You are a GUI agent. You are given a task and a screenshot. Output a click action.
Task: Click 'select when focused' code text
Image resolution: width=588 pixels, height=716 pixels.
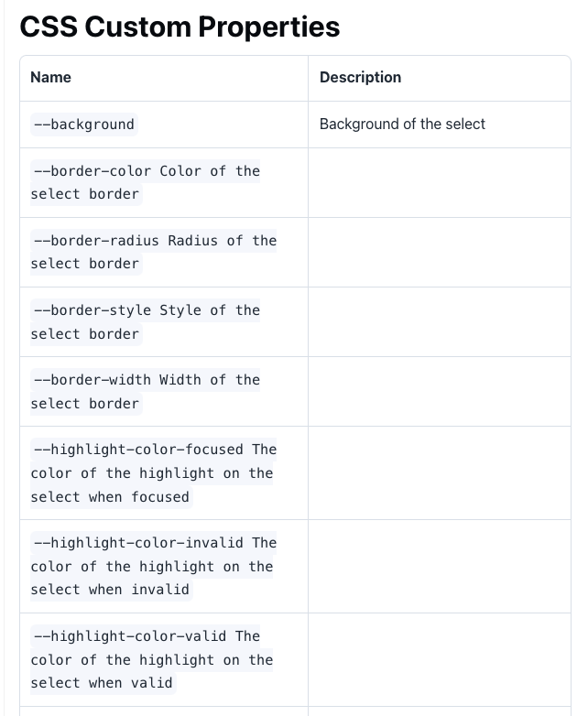click(x=110, y=497)
